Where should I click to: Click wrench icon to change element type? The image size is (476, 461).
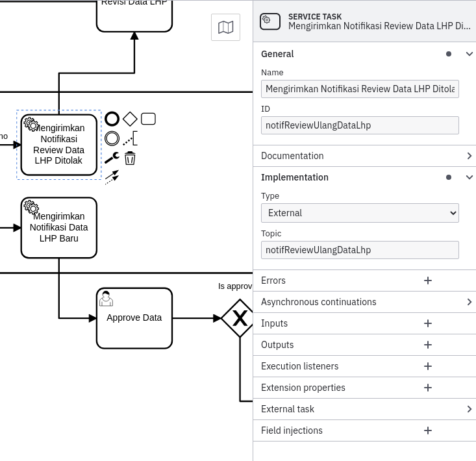112,158
